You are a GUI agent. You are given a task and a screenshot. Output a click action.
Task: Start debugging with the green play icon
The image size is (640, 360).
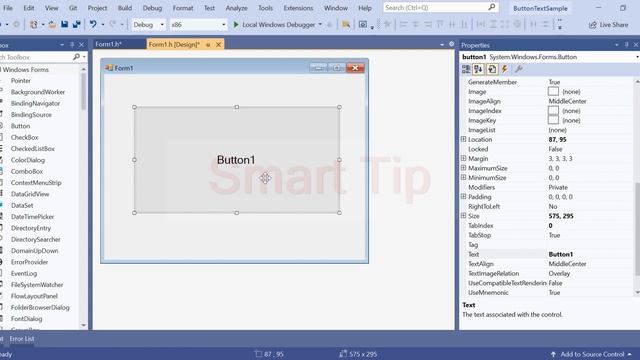click(x=236, y=24)
